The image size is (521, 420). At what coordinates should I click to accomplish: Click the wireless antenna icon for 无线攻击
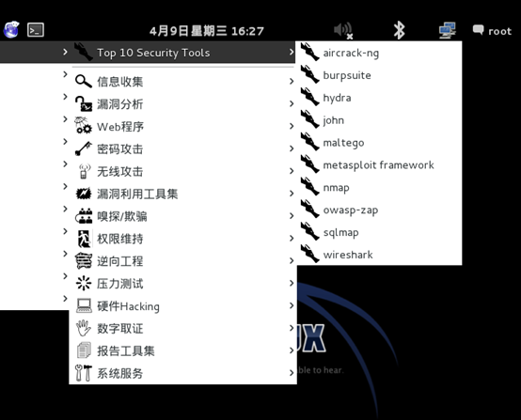(84, 171)
